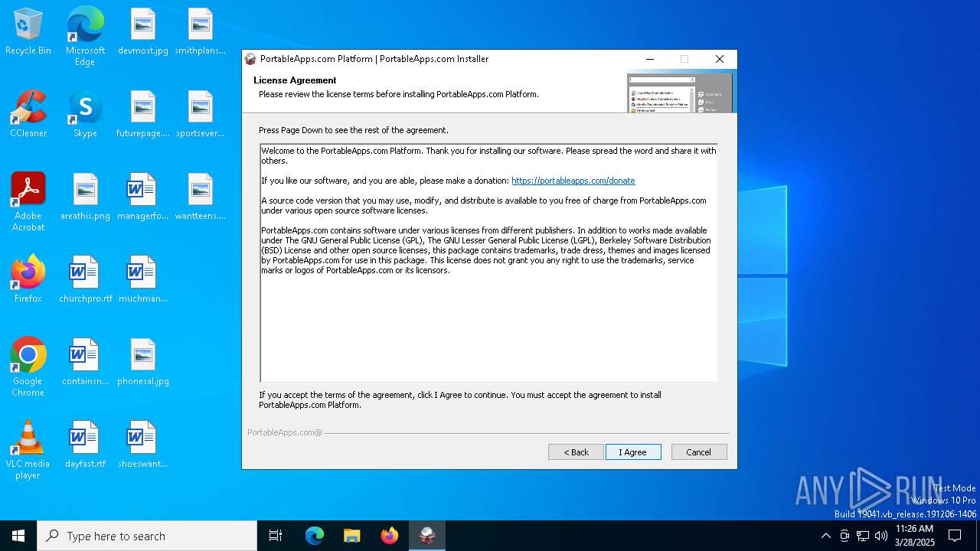Select the Microsoft Edge desktop shortcut

click(85, 37)
